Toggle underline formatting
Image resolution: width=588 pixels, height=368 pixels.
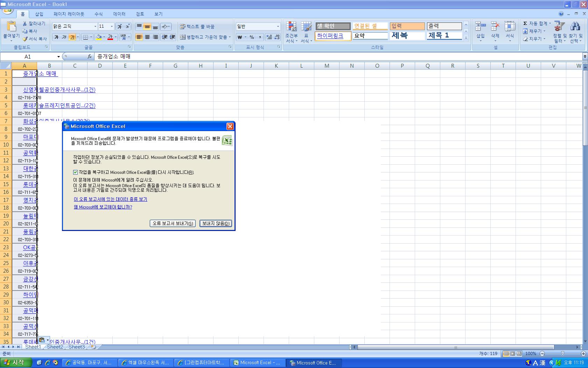point(72,37)
